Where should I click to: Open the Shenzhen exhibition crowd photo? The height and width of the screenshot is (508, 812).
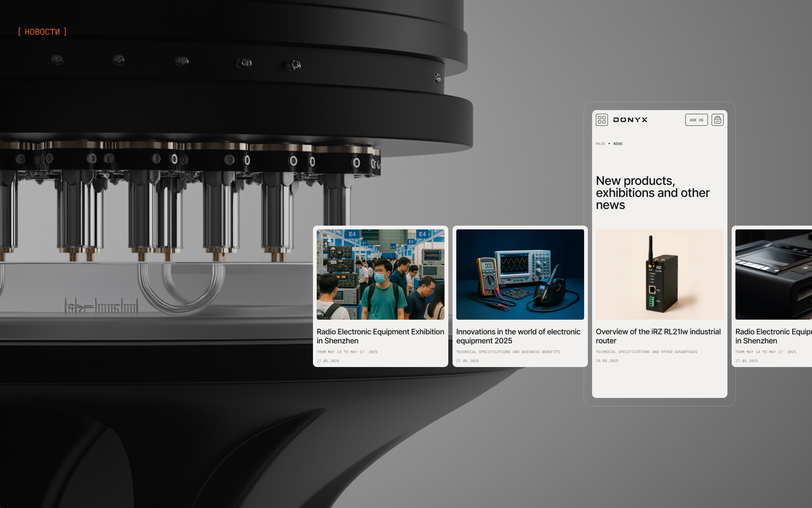click(380, 274)
